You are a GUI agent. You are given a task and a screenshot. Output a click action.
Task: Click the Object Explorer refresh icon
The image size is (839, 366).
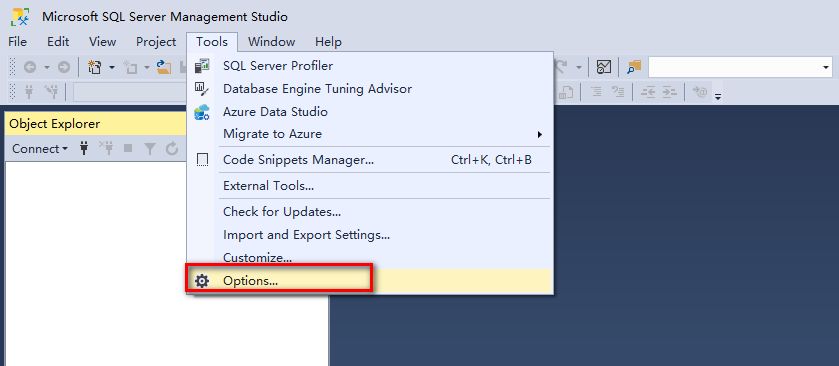click(x=172, y=149)
